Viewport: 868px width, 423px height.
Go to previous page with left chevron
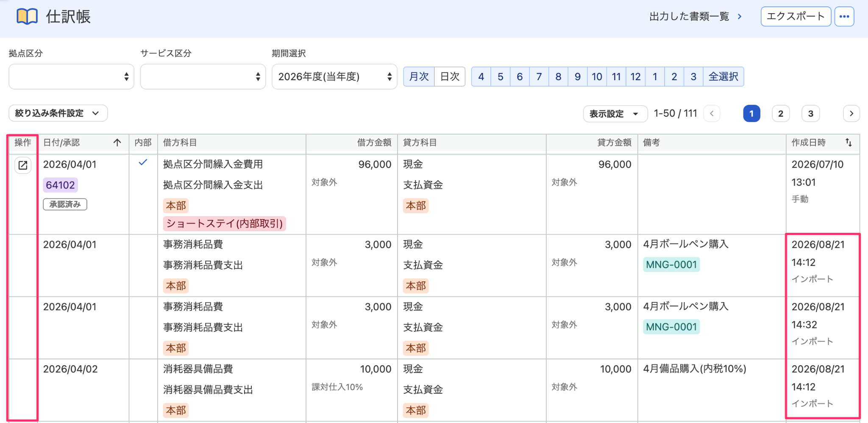[712, 113]
